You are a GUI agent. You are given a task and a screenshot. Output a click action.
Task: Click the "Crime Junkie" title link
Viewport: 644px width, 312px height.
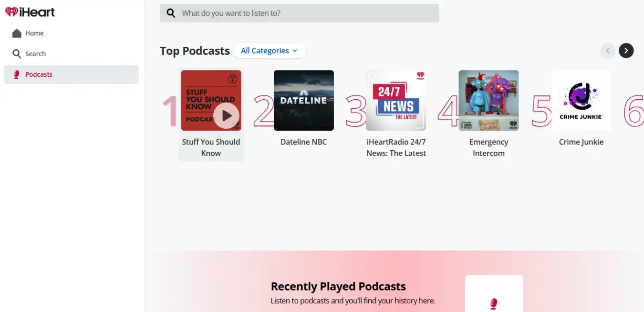tap(581, 142)
